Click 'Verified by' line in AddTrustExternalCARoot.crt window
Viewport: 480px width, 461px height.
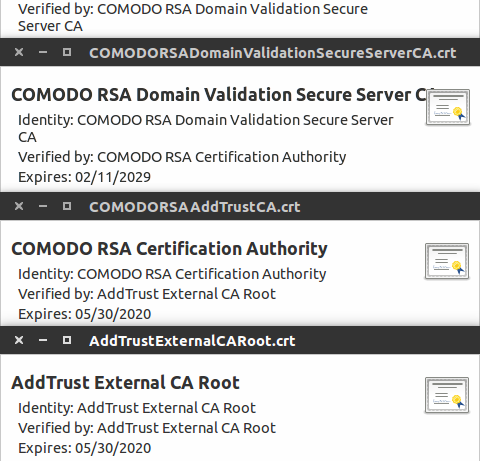pos(147,428)
